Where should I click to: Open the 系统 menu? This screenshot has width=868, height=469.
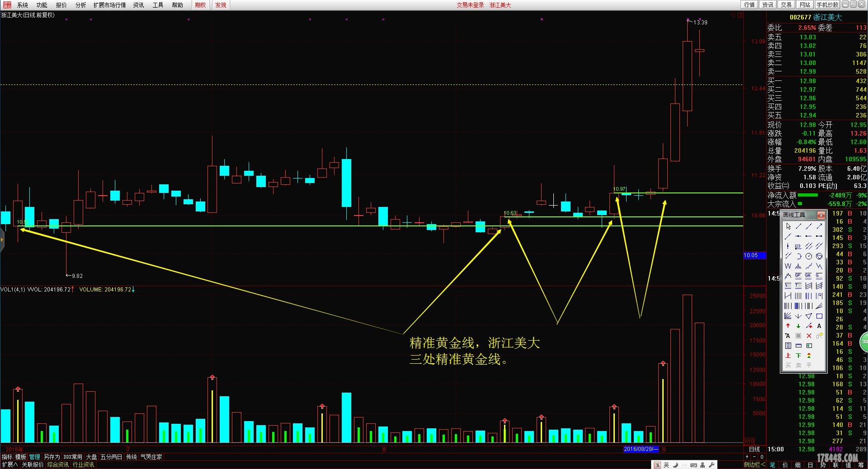(x=22, y=5)
